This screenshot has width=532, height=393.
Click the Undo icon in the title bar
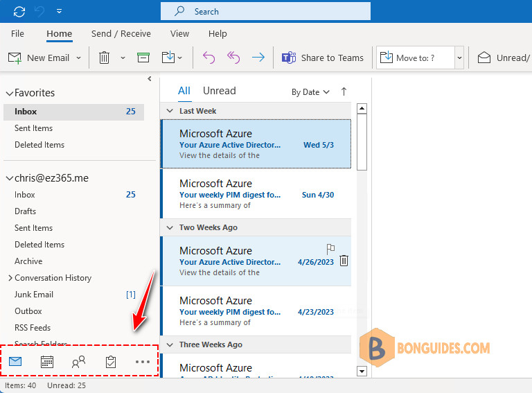pyautogui.click(x=39, y=12)
